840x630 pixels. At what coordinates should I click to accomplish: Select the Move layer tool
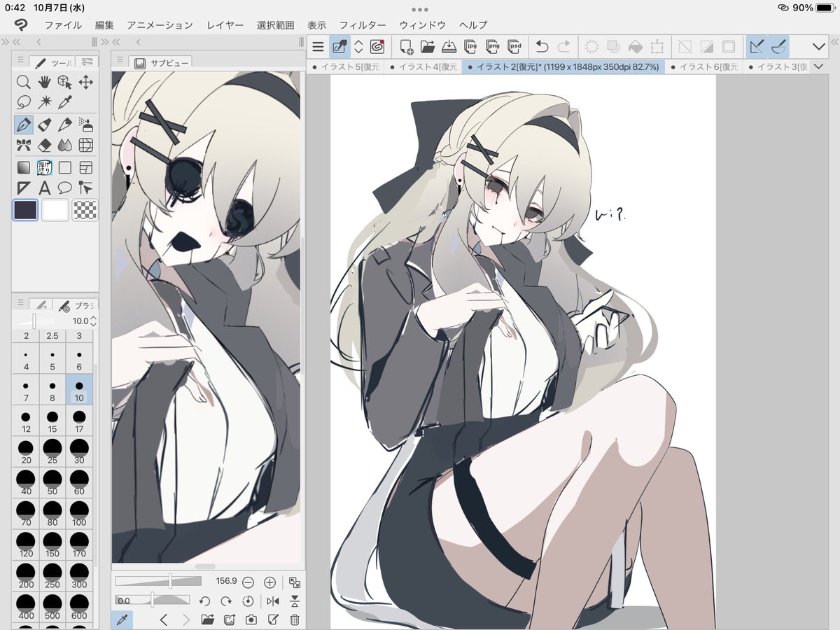(x=86, y=82)
